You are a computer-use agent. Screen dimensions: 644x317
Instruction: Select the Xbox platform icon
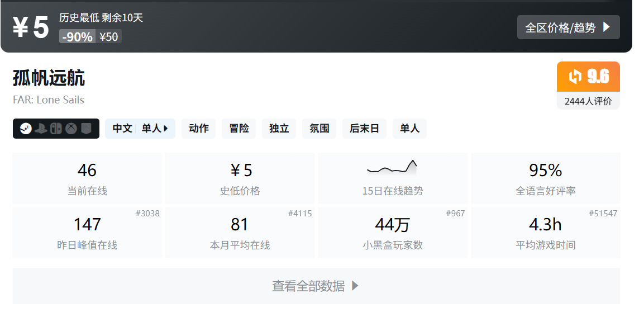pyautogui.click(x=71, y=129)
